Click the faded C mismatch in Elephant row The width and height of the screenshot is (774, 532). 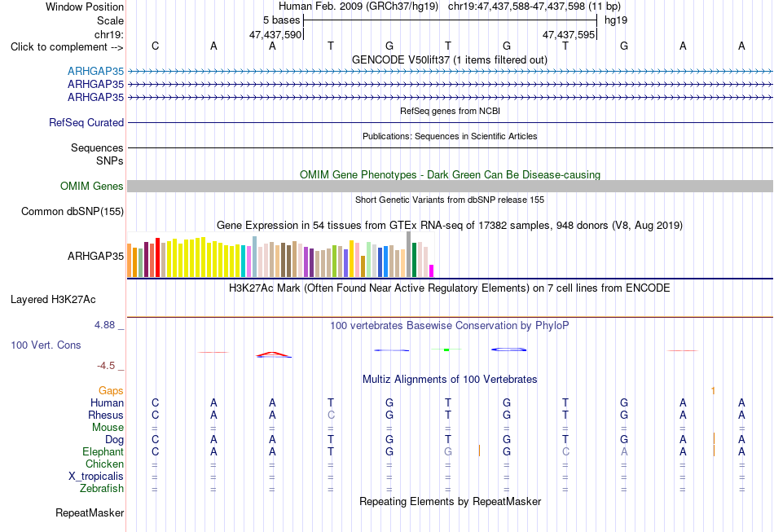pos(565,451)
